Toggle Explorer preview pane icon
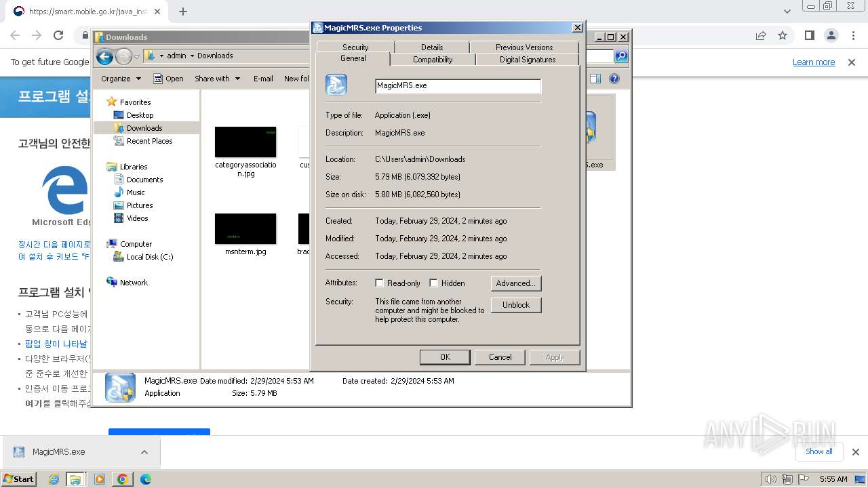868x488 pixels. [595, 79]
